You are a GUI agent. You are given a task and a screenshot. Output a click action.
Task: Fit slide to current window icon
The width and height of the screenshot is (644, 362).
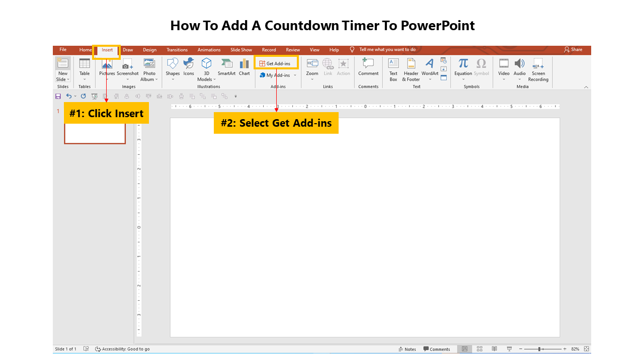tap(587, 349)
